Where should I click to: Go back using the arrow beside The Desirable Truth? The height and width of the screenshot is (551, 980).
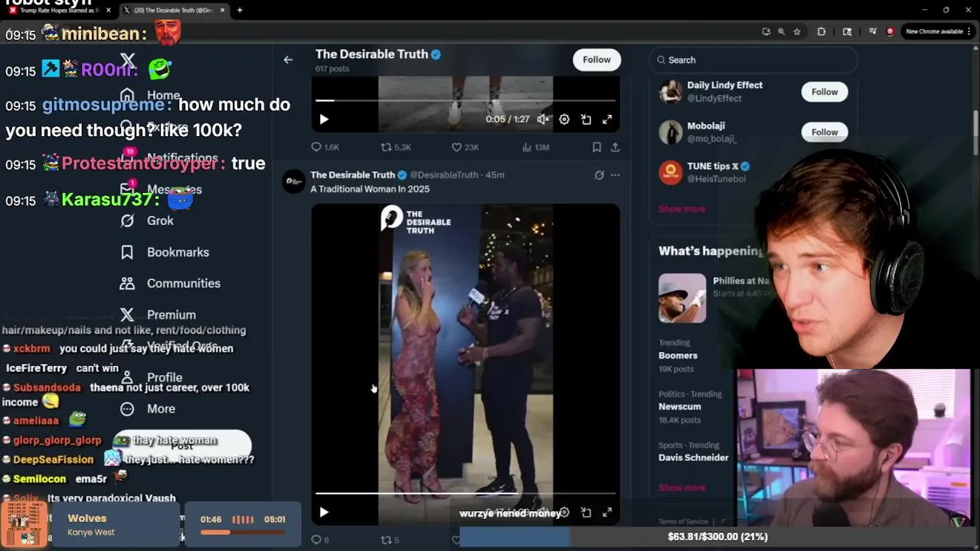(x=288, y=60)
